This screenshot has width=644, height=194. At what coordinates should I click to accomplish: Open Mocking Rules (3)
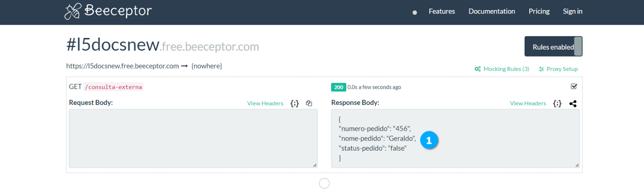pos(506,69)
